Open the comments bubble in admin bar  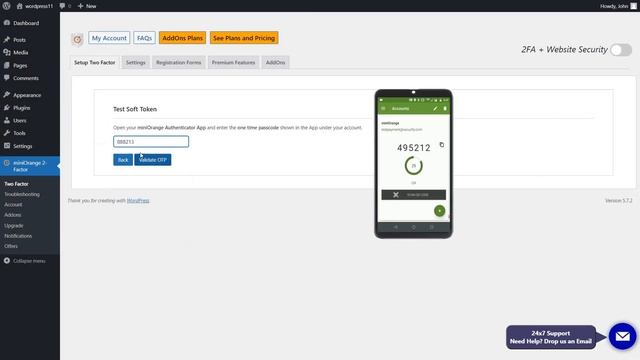coord(64,6)
